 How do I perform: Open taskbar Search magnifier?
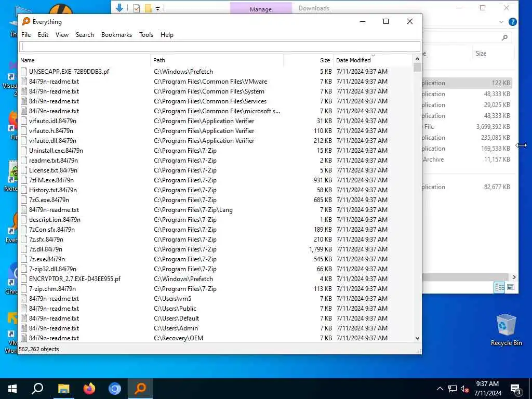click(x=37, y=389)
